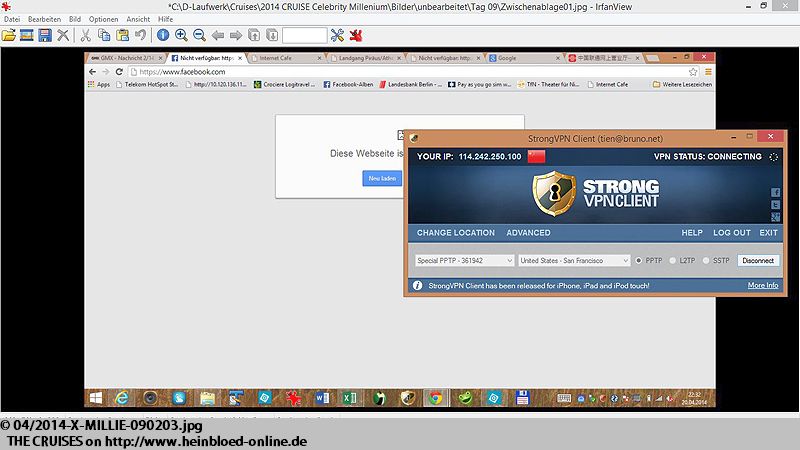Open the Datei menu
The width and height of the screenshot is (800, 450).
point(12,19)
